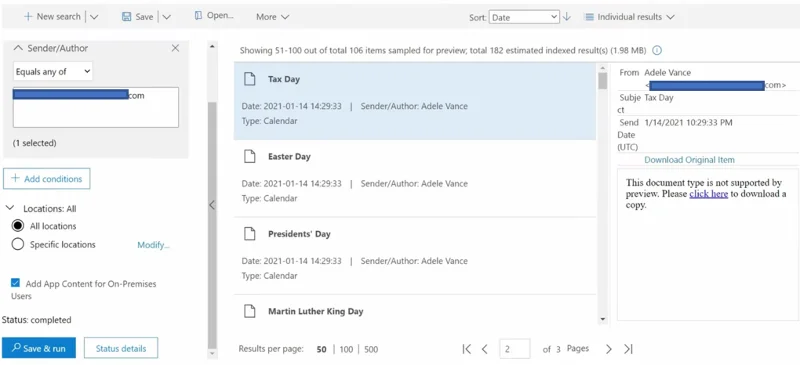Click the left pane vertical scrollbar thumb
The height and width of the screenshot is (365, 800).
(212, 225)
